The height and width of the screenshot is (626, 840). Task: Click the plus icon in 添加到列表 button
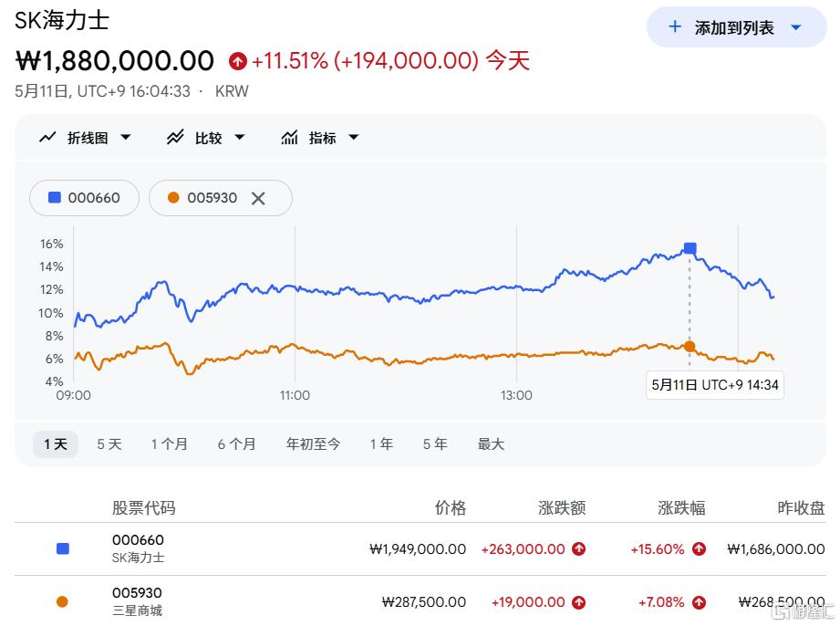[675, 26]
